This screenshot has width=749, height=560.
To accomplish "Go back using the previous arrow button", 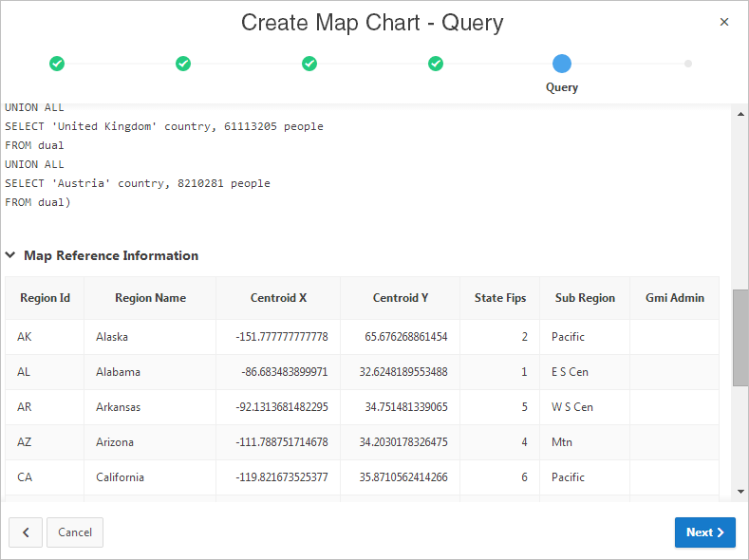I will click(26, 532).
